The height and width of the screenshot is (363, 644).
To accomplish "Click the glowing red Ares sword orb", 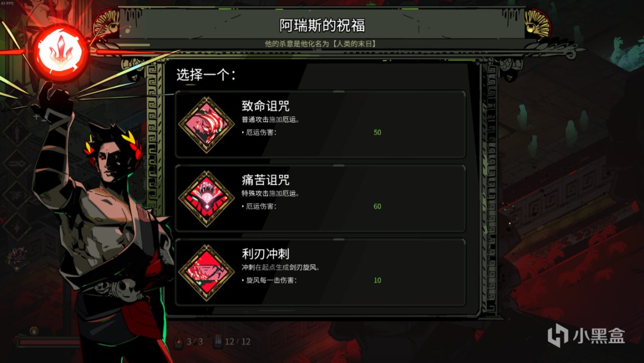I will tap(61, 52).
